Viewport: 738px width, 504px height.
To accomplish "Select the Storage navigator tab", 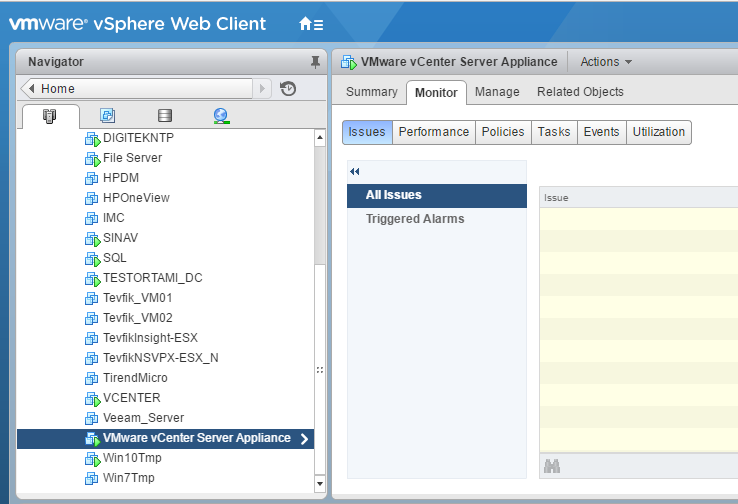I will click(x=165, y=116).
